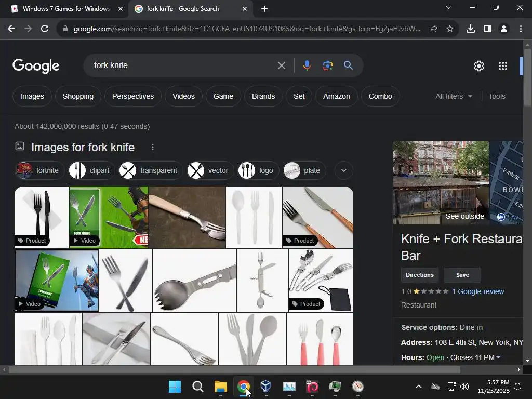Viewport: 532px width, 399px height.
Task: Open Chrome profile icon
Action: pos(504,29)
